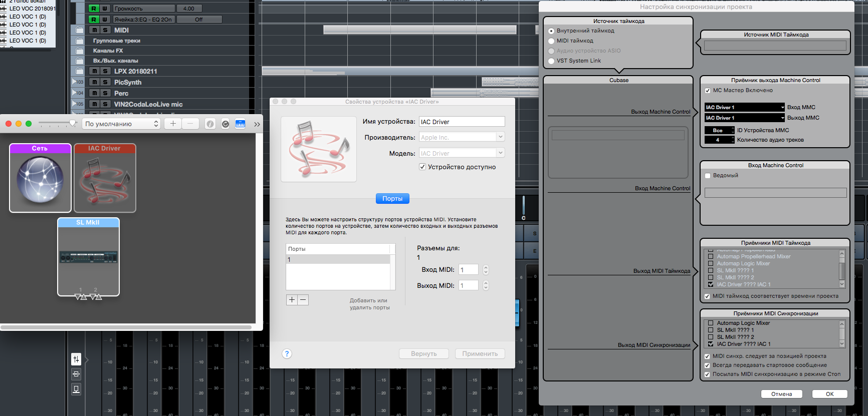Toggle Write automation on the Ячейка:3:EQ lane
This screenshot has width=868, height=416.
click(105, 20)
